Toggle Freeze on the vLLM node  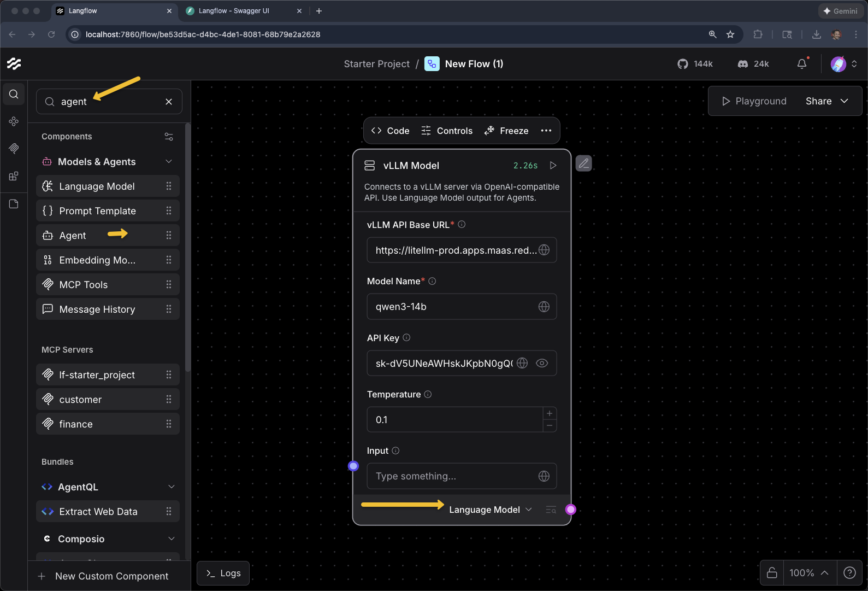pos(506,131)
